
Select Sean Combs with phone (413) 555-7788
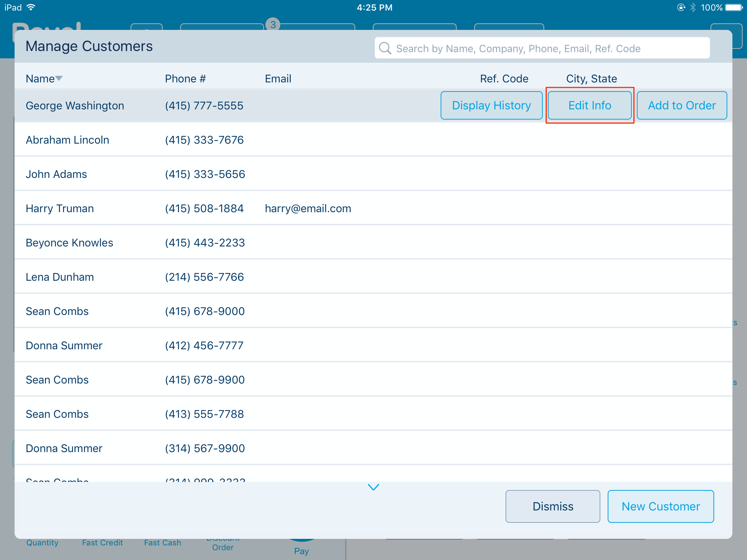pos(373,414)
